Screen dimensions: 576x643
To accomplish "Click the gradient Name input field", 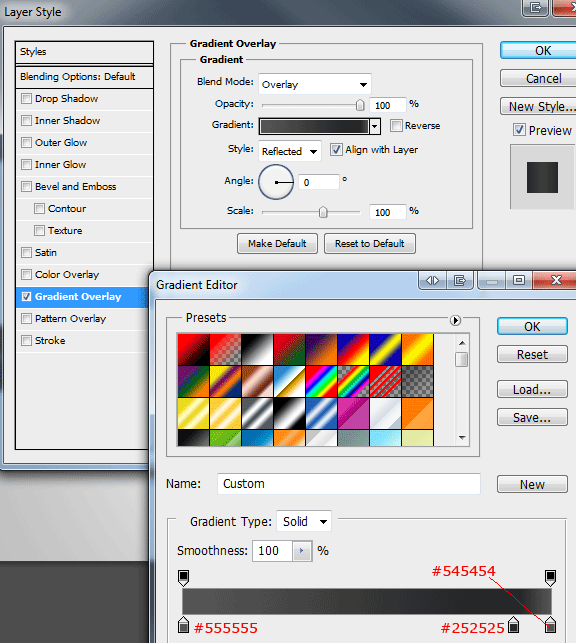I will pos(349,484).
